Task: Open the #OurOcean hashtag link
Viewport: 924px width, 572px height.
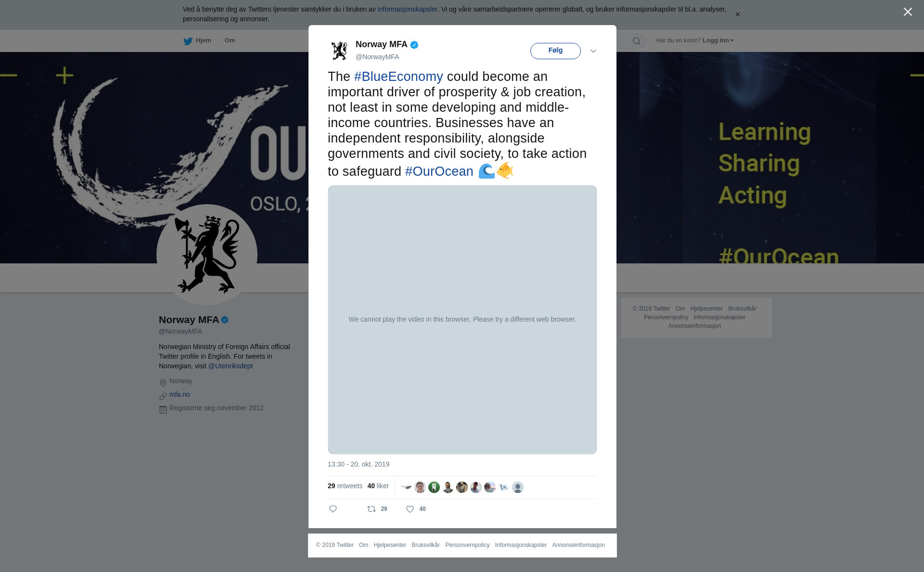Action: point(439,171)
